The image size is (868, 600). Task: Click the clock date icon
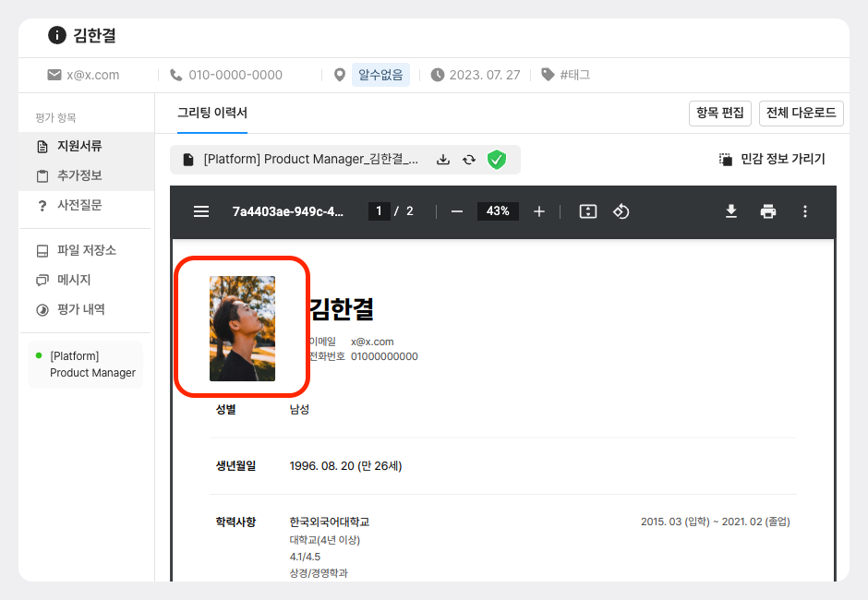tap(438, 75)
